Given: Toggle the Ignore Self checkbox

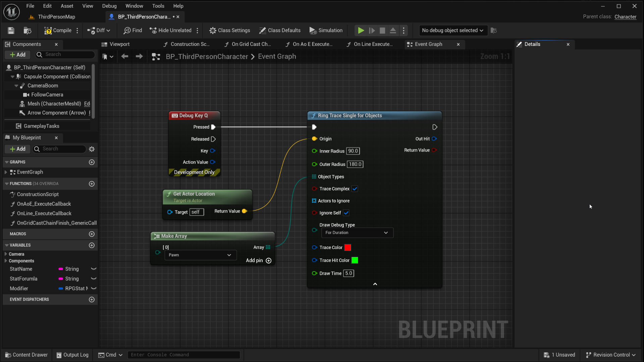Looking at the screenshot, I should (x=346, y=213).
